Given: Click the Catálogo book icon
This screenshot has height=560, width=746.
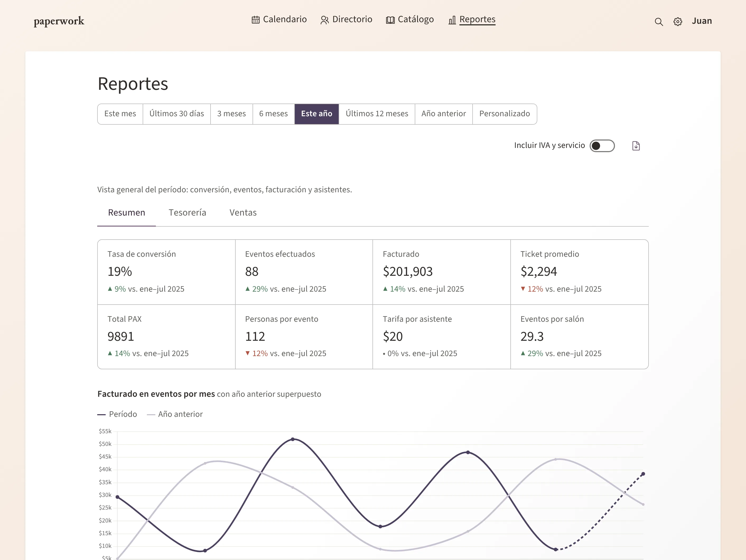Looking at the screenshot, I should point(390,20).
